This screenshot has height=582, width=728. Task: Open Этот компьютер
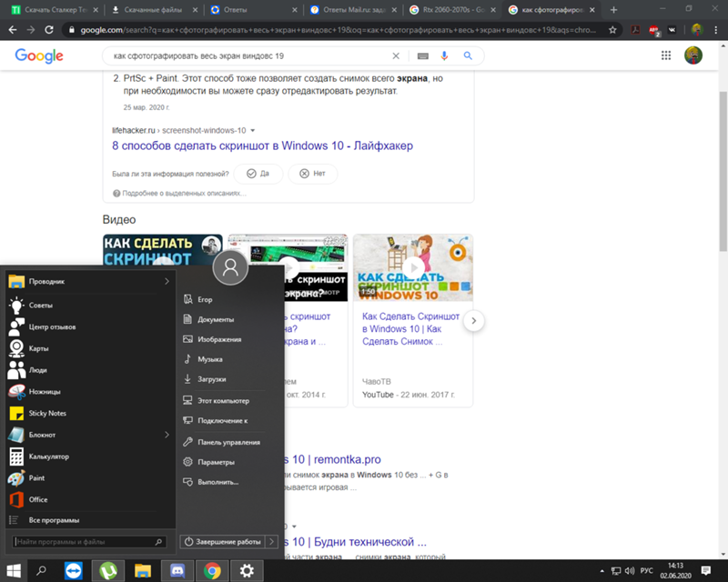click(223, 400)
